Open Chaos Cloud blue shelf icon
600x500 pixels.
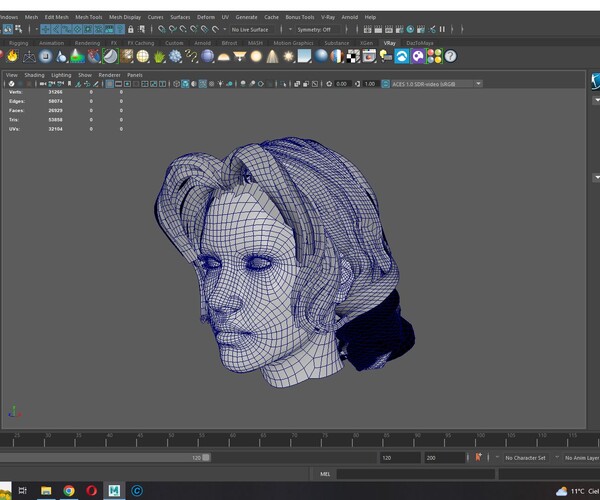(x=402, y=56)
